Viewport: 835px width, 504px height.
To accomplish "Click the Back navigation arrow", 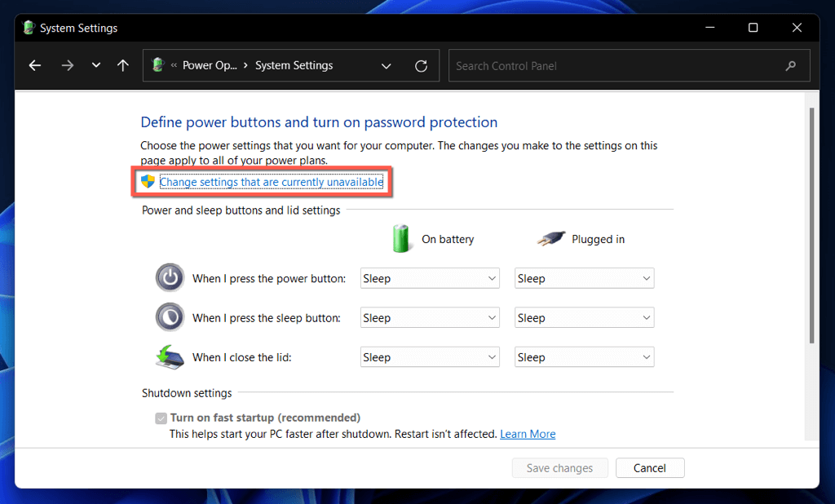I will (x=35, y=66).
